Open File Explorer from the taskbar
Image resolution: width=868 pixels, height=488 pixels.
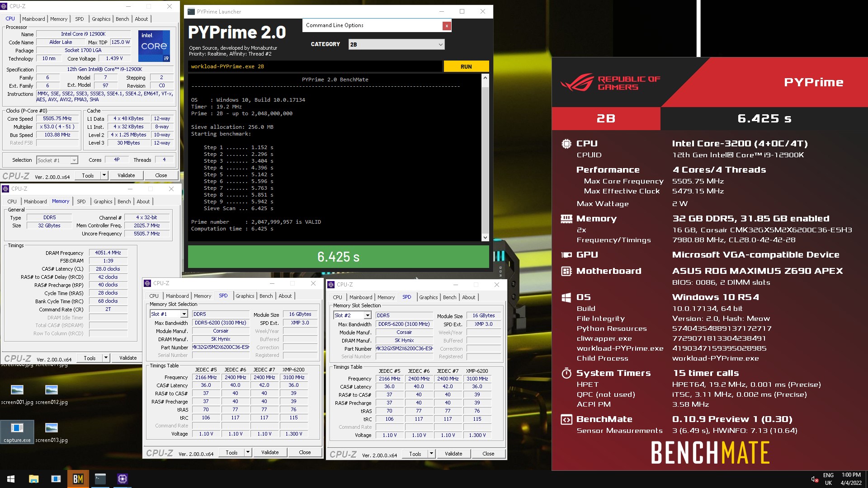(33, 479)
